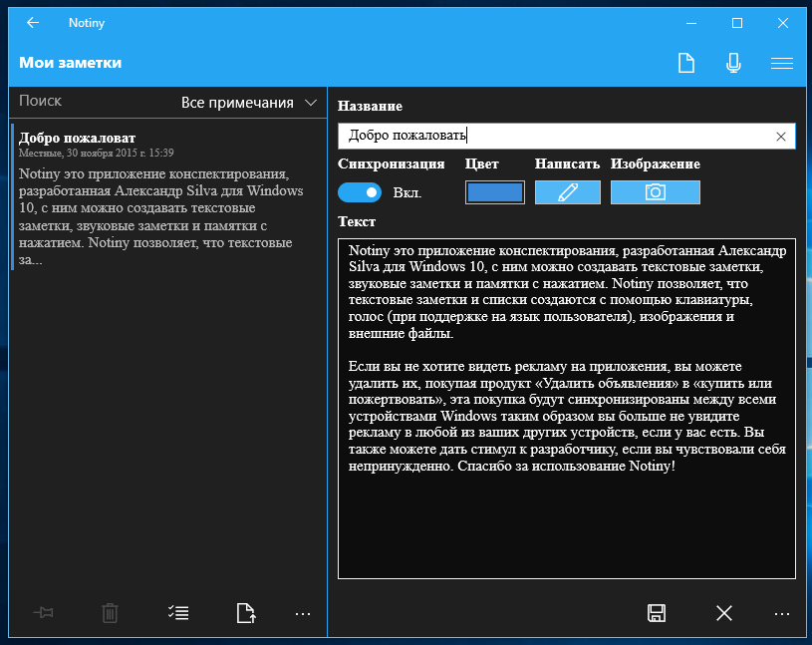The image size is (812, 645).
Task: Go back with the arrow icon
Action: coord(33,23)
